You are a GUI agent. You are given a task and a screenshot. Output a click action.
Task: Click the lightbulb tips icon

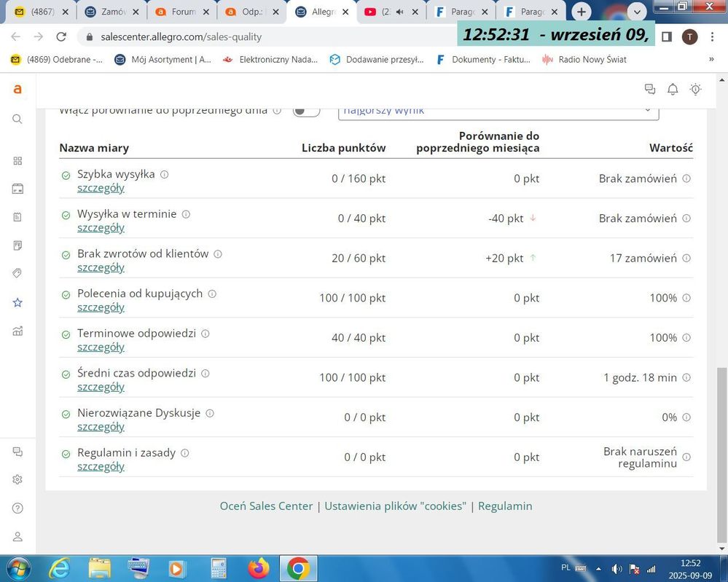click(695, 89)
